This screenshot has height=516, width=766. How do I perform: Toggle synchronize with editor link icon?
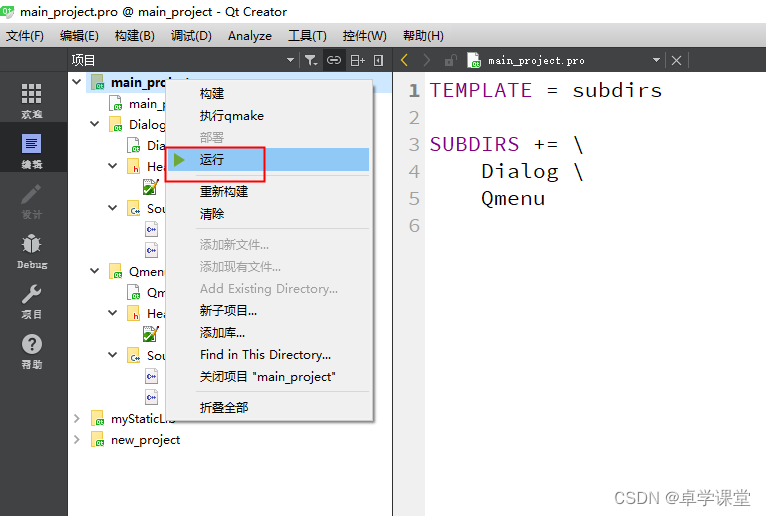click(334, 60)
